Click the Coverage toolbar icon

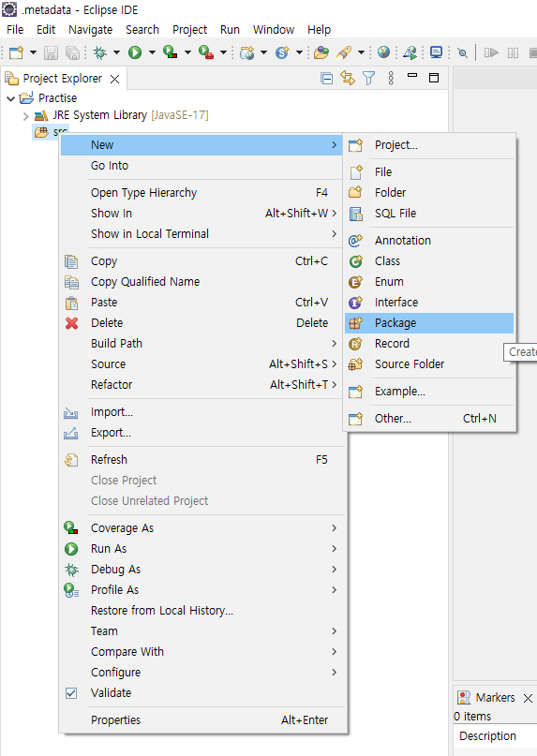tap(170, 52)
